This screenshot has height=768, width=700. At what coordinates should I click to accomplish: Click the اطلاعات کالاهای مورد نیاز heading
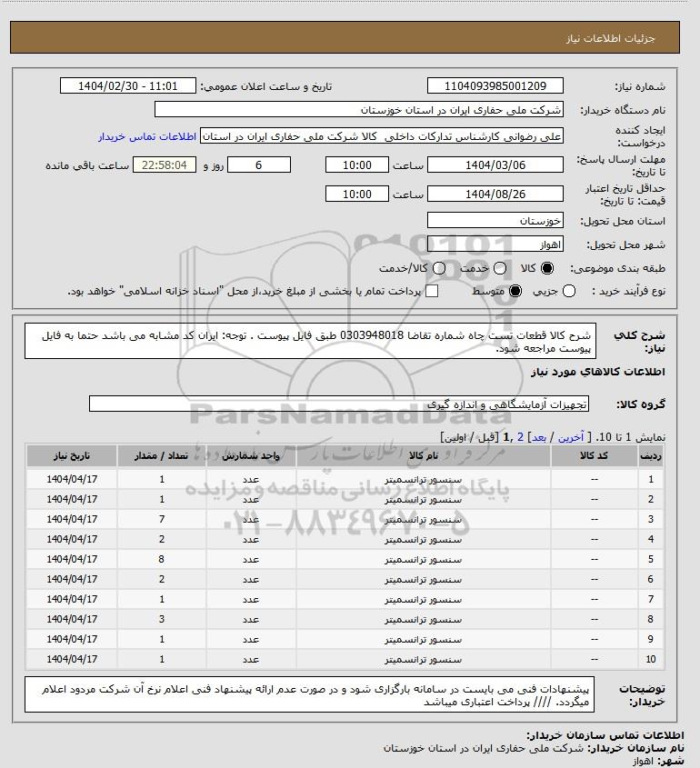598,372
